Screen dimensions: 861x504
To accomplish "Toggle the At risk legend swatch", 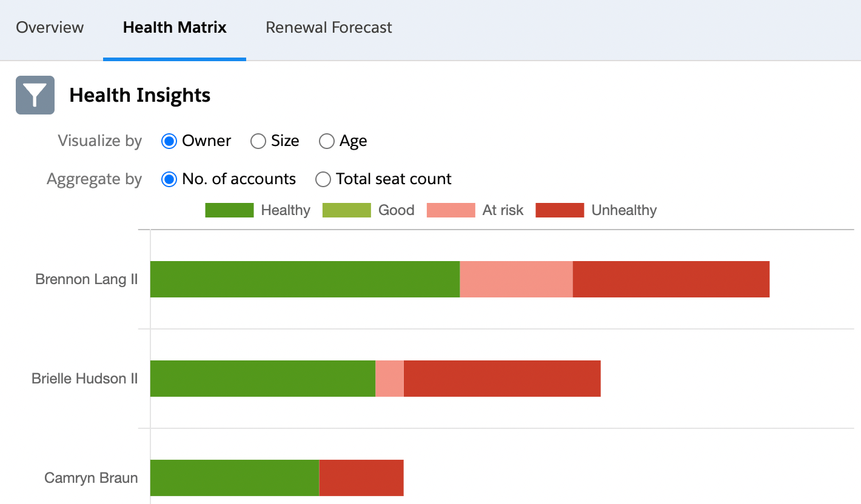I will 451,210.
